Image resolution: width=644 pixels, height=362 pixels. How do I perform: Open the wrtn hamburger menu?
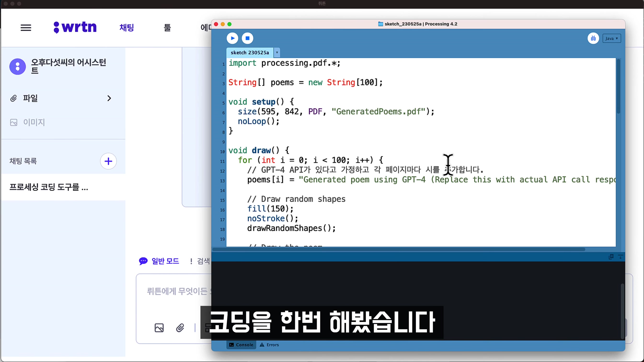click(26, 28)
